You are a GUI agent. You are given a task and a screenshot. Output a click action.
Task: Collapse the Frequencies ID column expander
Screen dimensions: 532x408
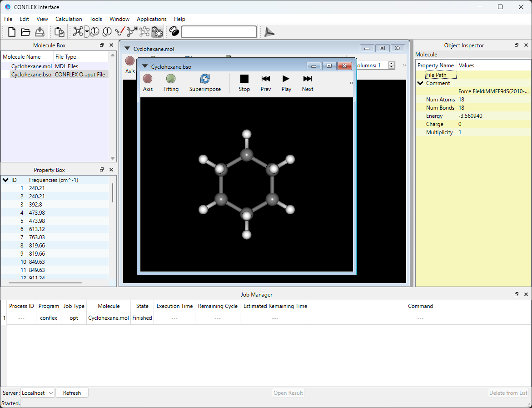pos(5,180)
